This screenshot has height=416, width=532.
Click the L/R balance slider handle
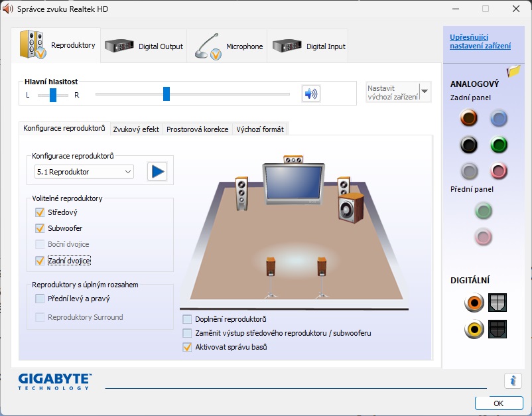[53, 96]
